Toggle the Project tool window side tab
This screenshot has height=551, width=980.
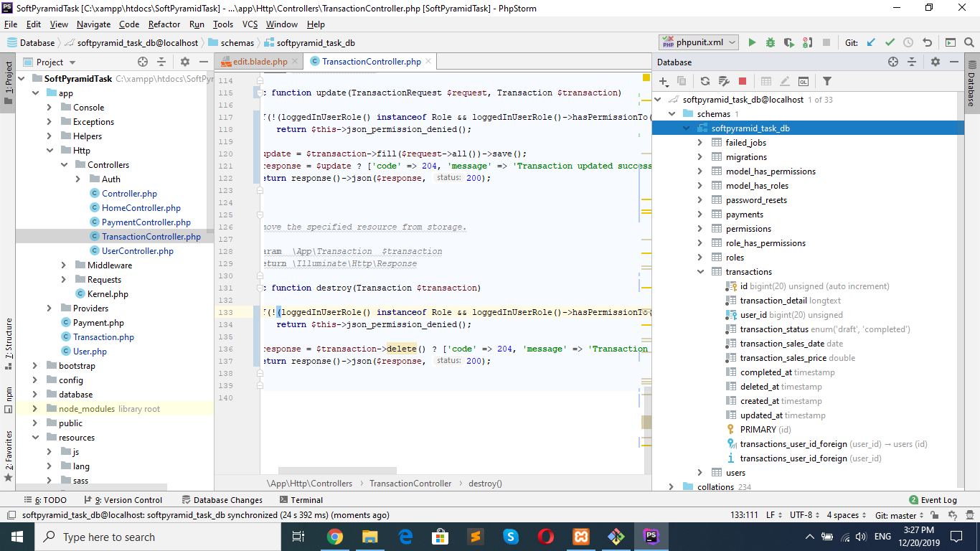(8, 83)
